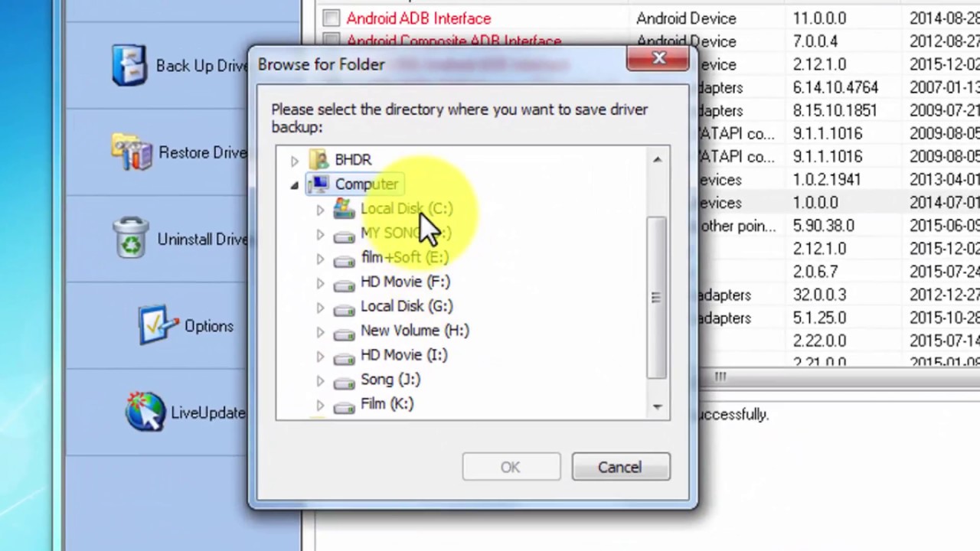The image size is (980, 551).
Task: Click drive icon next to New Volume (H:)
Action: click(x=344, y=333)
